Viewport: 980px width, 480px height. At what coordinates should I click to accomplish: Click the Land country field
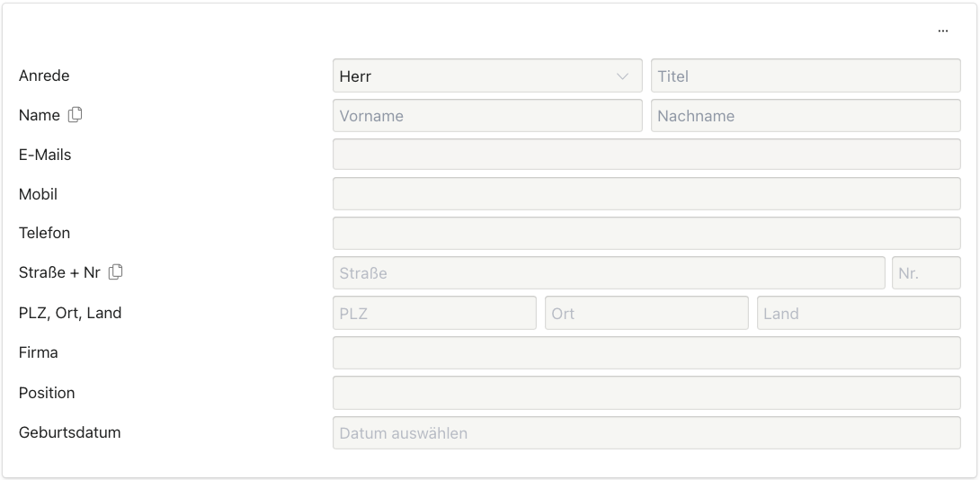click(858, 313)
